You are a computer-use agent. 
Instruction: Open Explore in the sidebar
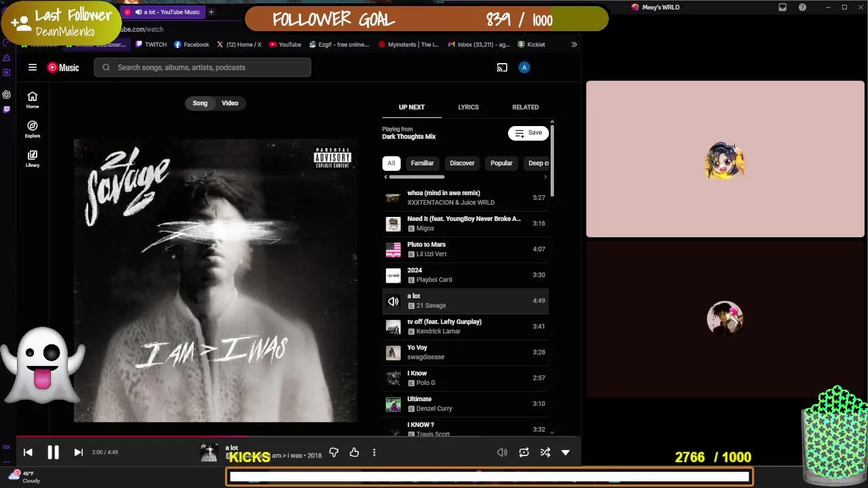pos(33,129)
